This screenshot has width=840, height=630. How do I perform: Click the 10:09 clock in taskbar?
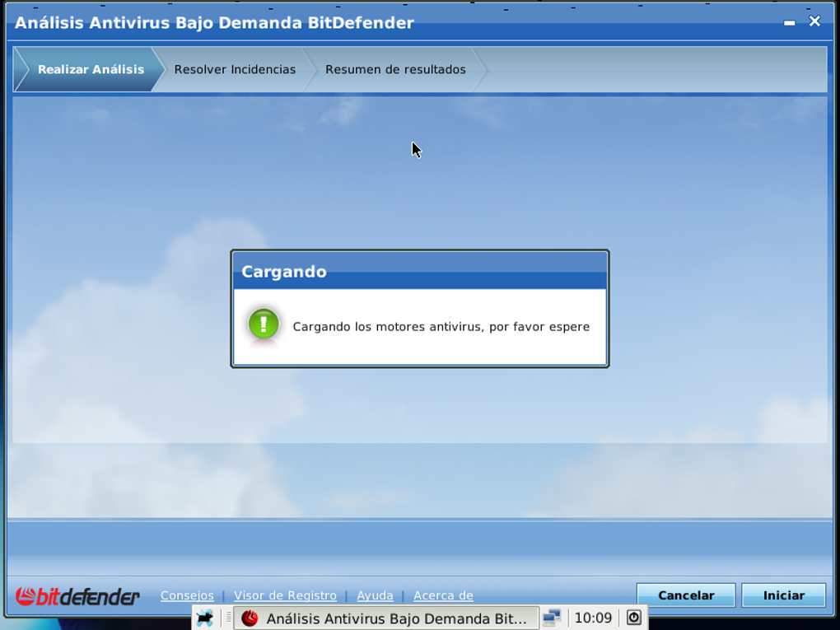click(x=592, y=618)
